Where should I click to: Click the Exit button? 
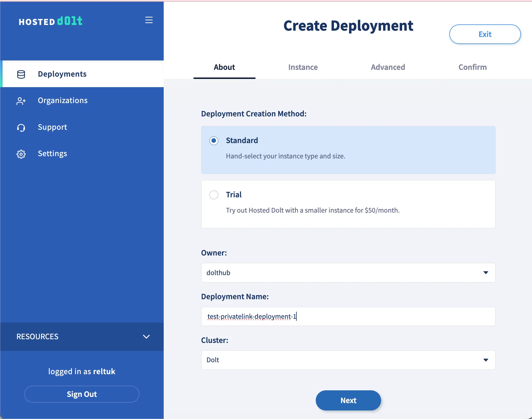coord(485,34)
